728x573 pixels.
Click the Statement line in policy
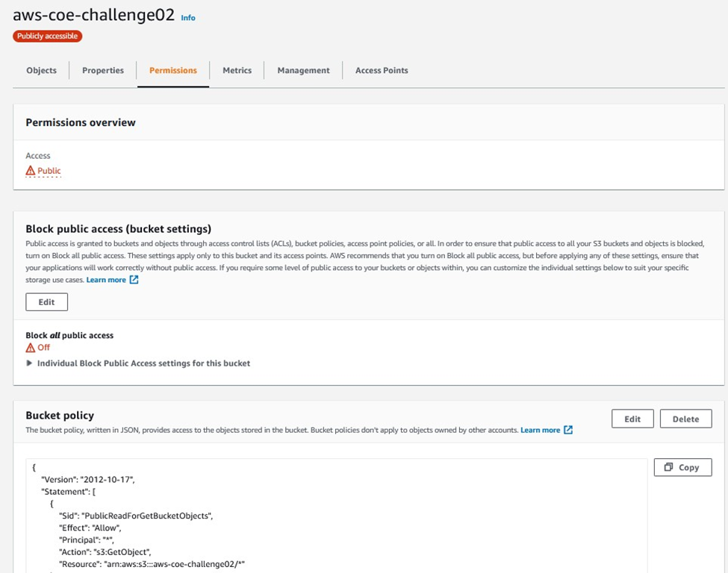pyautogui.click(x=68, y=492)
